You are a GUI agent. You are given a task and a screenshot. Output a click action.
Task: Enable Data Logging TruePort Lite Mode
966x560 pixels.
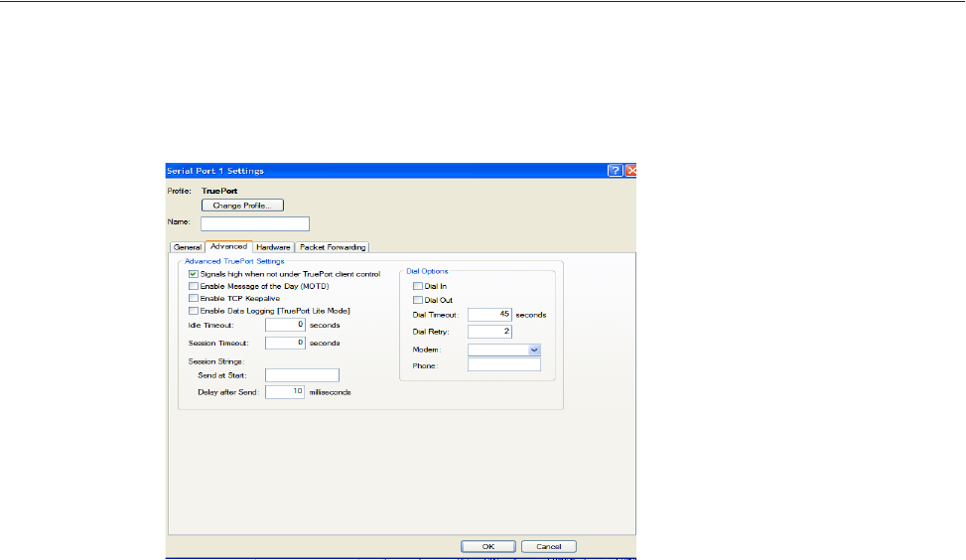coord(194,311)
